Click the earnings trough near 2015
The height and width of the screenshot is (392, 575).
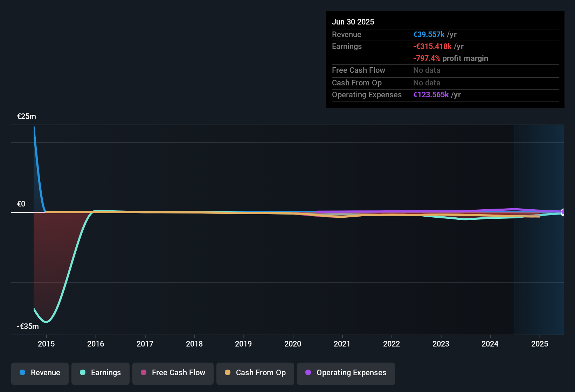coord(46,322)
